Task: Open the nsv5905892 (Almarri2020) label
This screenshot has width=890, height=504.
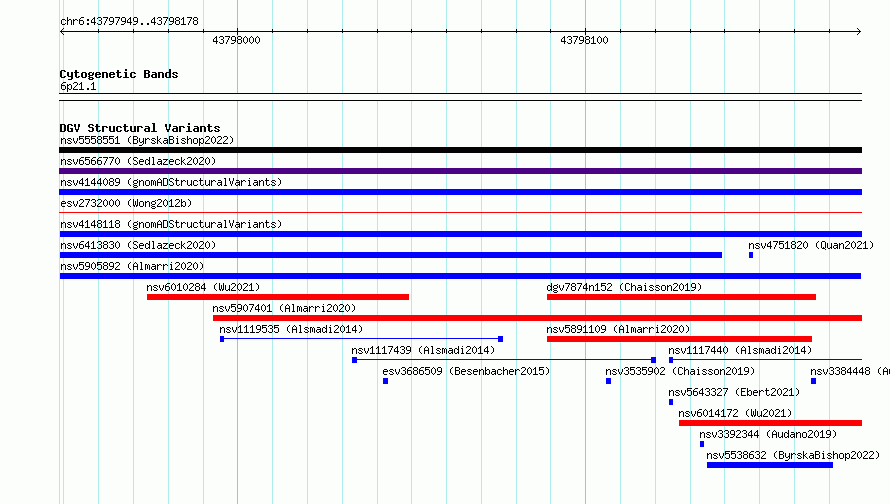Action: [132, 266]
